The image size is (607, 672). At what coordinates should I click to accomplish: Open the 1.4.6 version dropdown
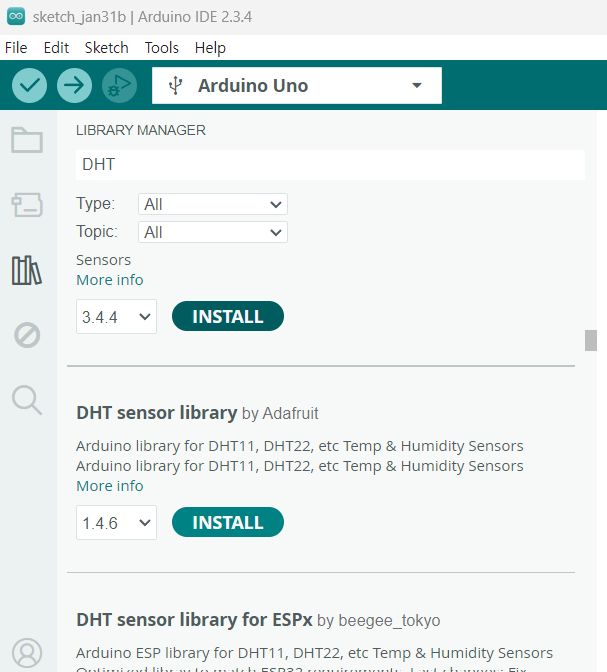(116, 522)
